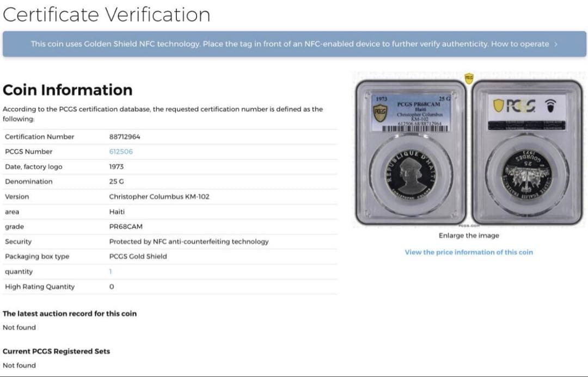Click the Certificate Verification page title
The height and width of the screenshot is (377, 588).
107,15
